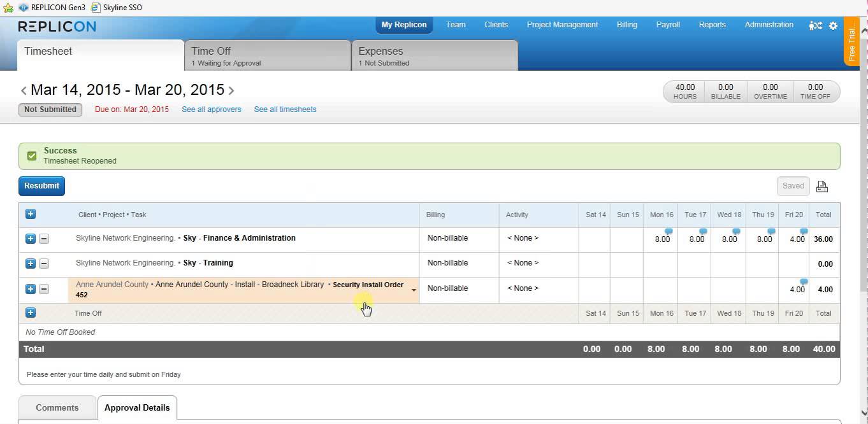Screen dimensions: 868x424
Task: Click Mon 16 cell in Sky - Training row
Action: coord(660,264)
